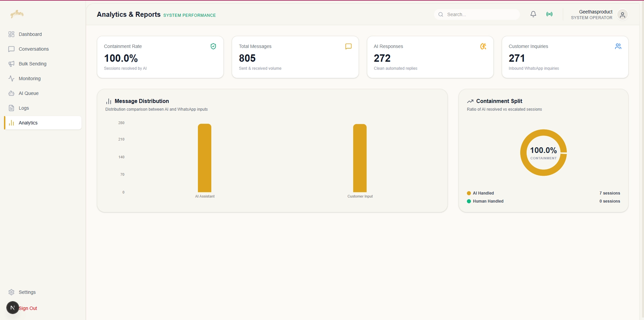Navigate to Monitoring

pos(43,78)
